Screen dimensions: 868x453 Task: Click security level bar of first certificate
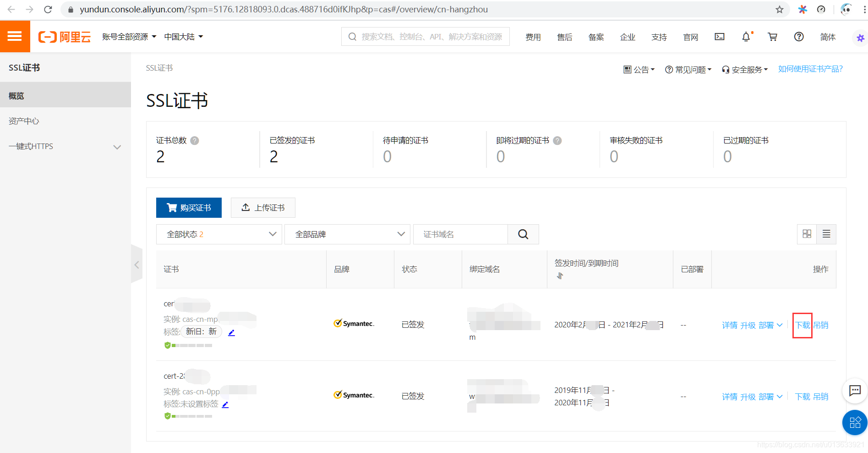pos(188,345)
